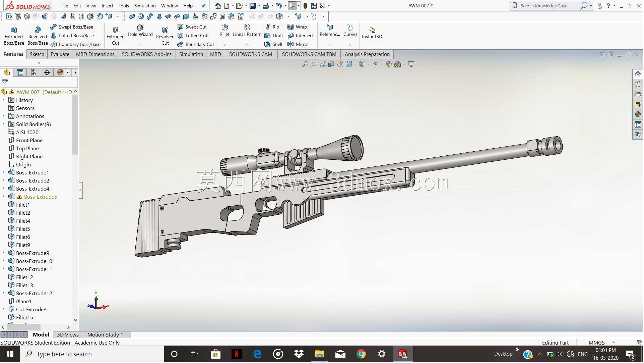This screenshot has width=644, height=363.
Task: Select the Mirror tool
Action: pyautogui.click(x=298, y=44)
